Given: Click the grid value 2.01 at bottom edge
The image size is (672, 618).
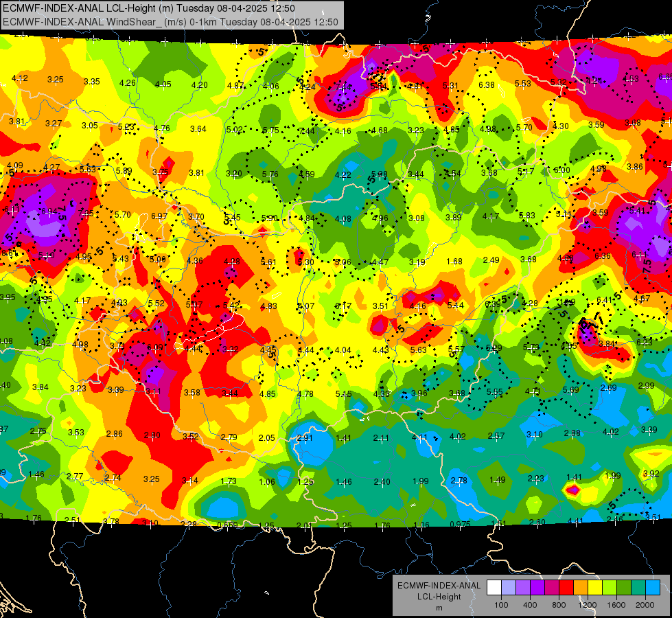Looking at the screenshot, I should pos(304,525).
